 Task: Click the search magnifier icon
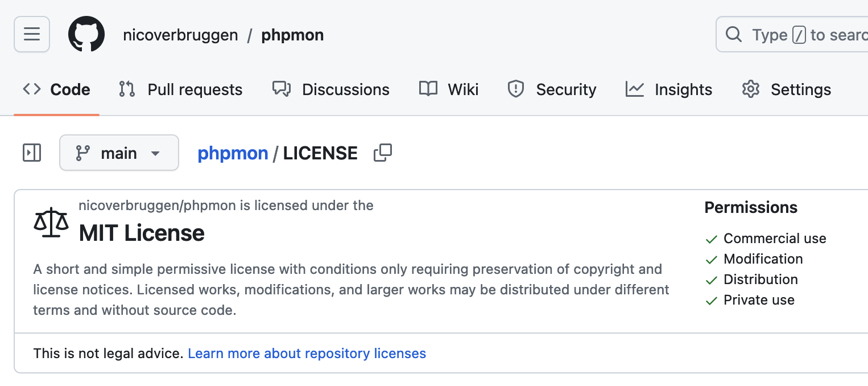point(734,35)
